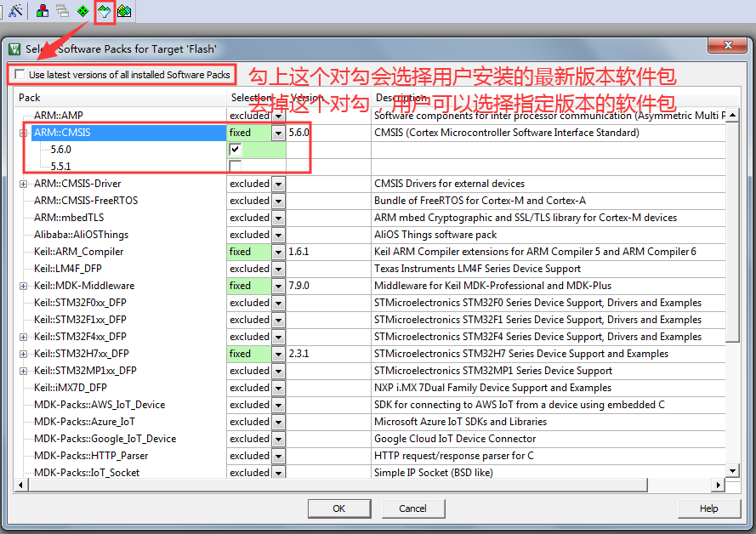This screenshot has height=534, width=756.
Task: Select the Alibaba::AliOSThings pack name
Action: pyautogui.click(x=81, y=235)
